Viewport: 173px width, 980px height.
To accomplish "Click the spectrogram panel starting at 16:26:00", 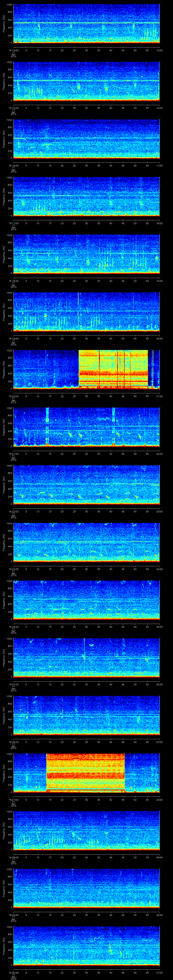I will [x=87, y=715].
